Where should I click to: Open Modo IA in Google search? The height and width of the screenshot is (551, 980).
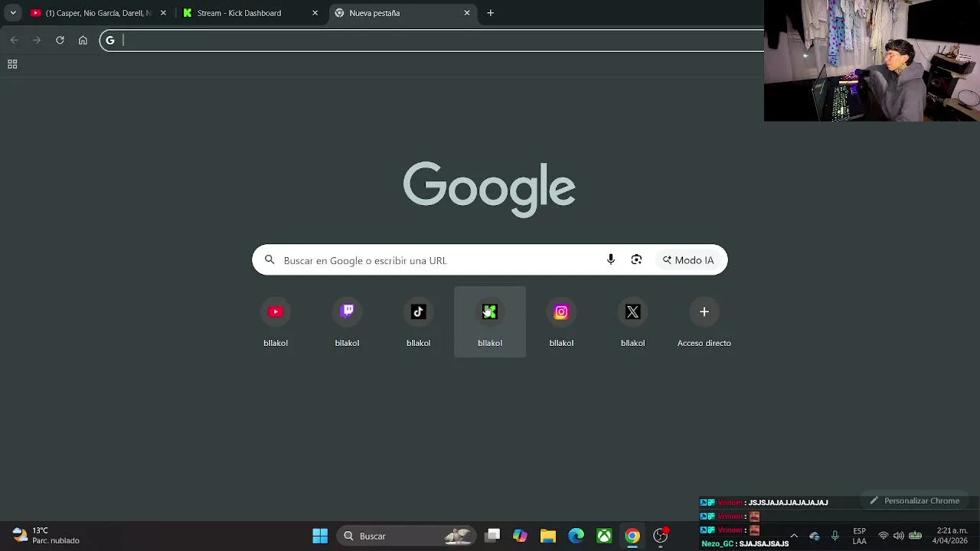pos(688,260)
